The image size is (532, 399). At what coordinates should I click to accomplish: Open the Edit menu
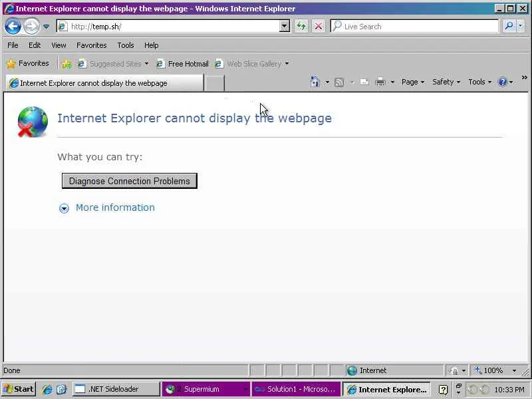35,45
